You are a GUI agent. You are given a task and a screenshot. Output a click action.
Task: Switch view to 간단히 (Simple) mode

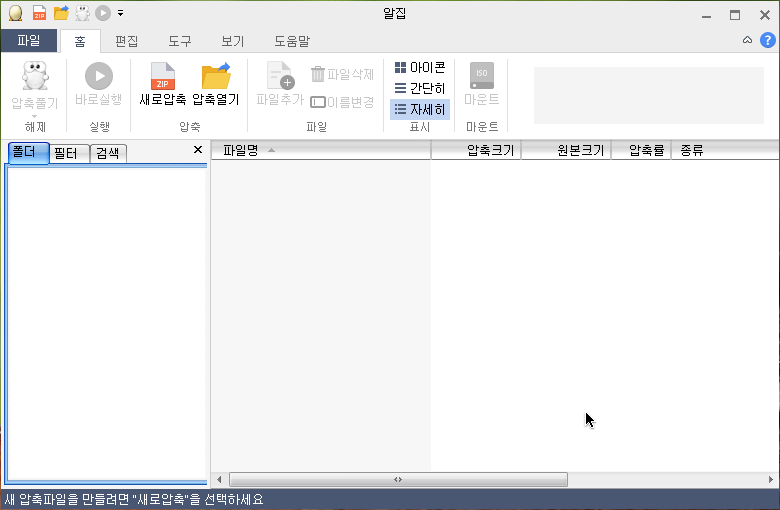(419, 88)
